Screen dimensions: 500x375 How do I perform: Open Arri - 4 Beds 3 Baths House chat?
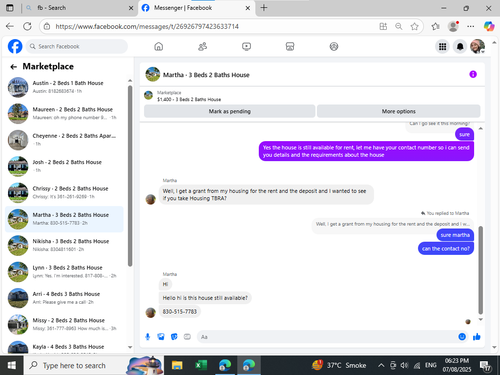64,298
